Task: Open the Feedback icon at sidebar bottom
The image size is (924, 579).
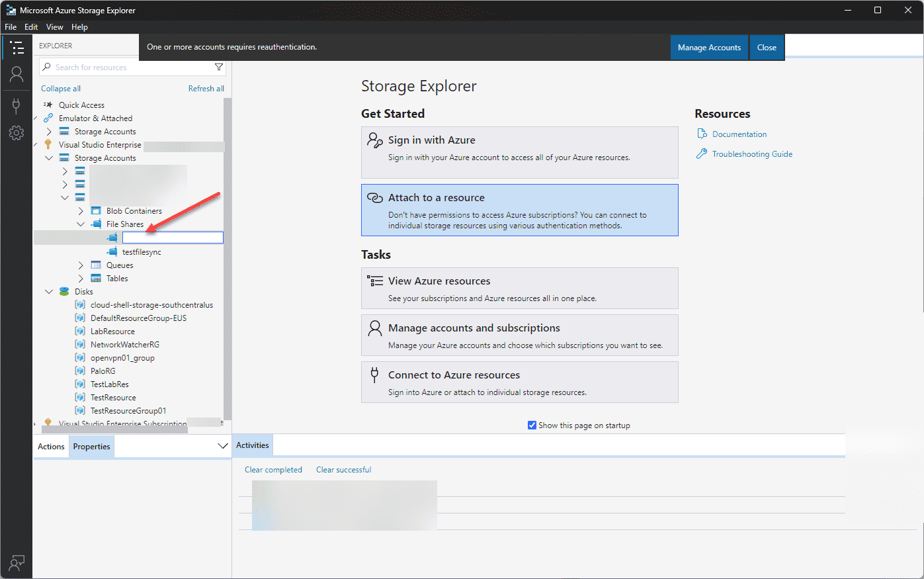Action: 17,563
